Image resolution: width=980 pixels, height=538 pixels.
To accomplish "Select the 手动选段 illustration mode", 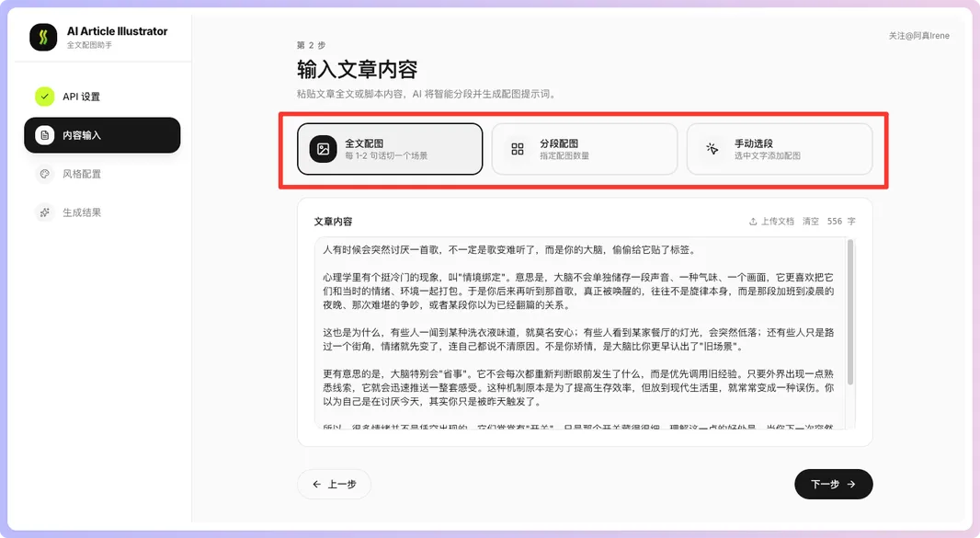I will pyautogui.click(x=780, y=149).
